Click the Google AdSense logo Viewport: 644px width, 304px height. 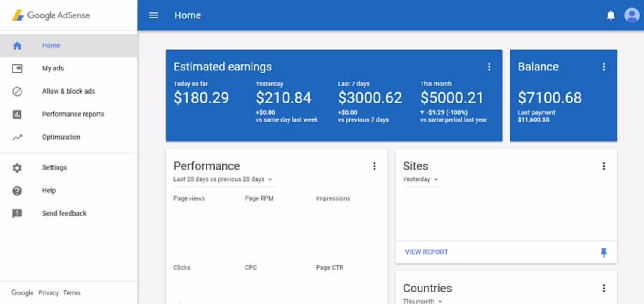pos(51,15)
